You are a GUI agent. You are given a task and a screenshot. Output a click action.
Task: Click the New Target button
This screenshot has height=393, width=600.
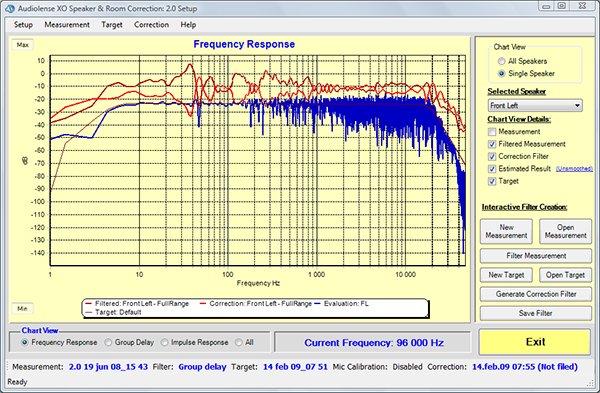pos(506,275)
